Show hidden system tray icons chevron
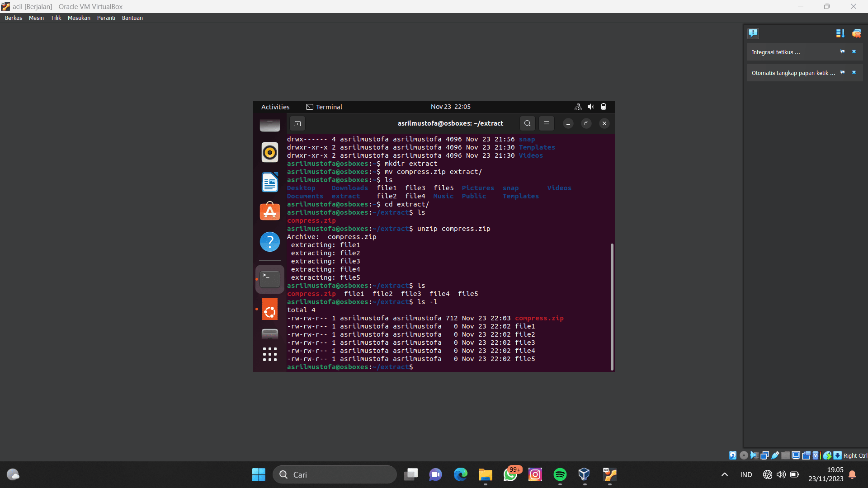This screenshot has width=868, height=488. (x=725, y=474)
